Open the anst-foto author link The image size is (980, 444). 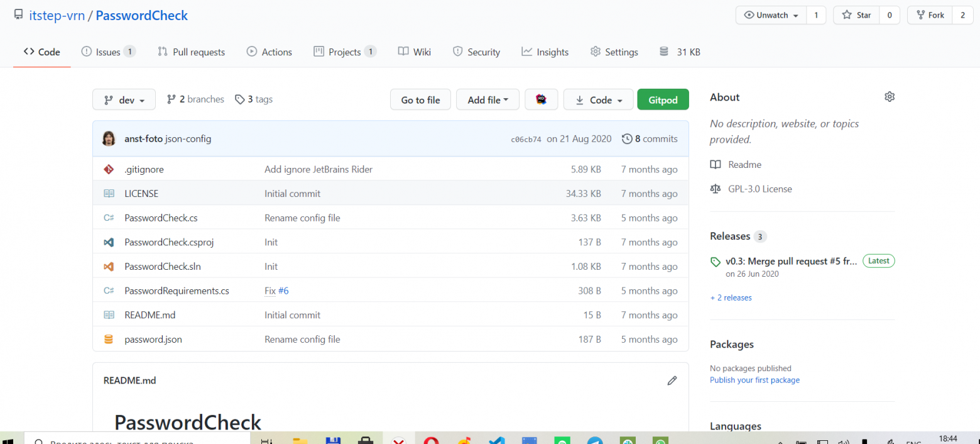click(x=144, y=139)
